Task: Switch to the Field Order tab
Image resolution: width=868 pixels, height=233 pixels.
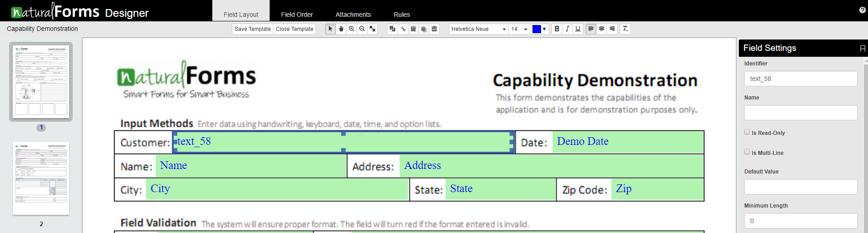Action: (297, 14)
